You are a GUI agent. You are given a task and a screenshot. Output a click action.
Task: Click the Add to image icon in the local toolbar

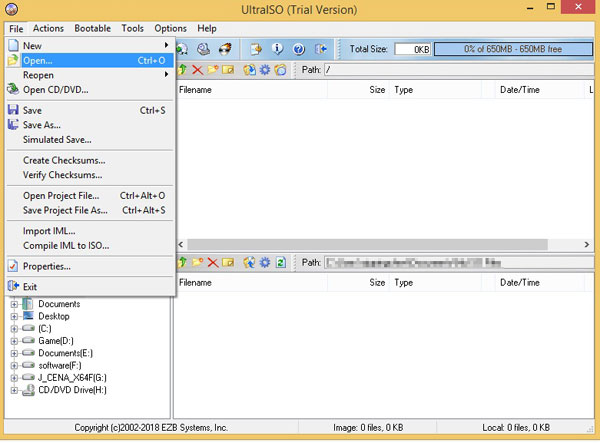[x=249, y=262]
